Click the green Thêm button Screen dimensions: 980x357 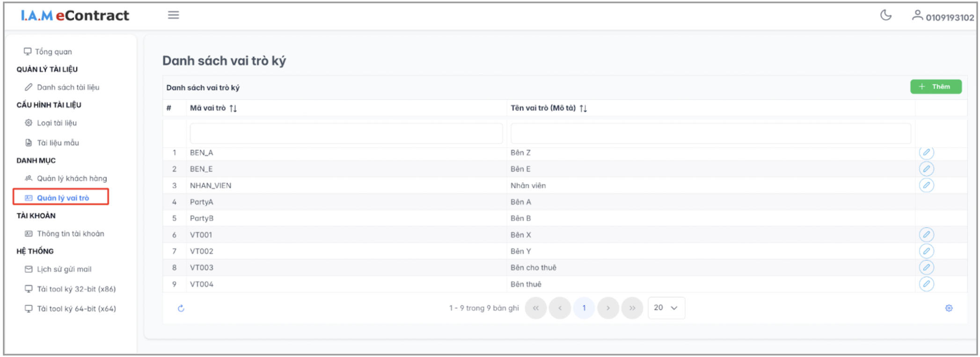[x=936, y=87]
